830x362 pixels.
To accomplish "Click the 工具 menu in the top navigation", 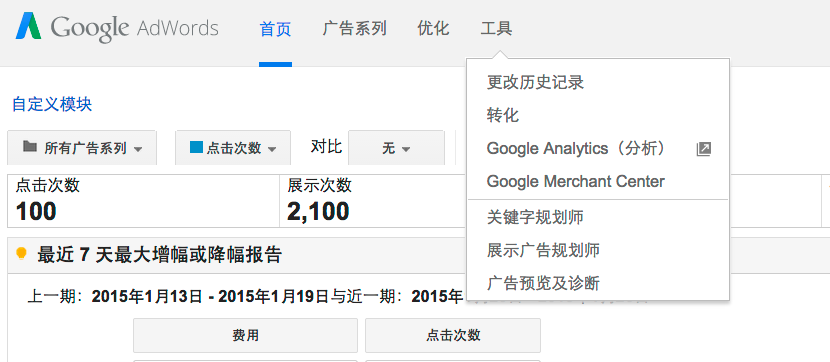I will [x=497, y=29].
